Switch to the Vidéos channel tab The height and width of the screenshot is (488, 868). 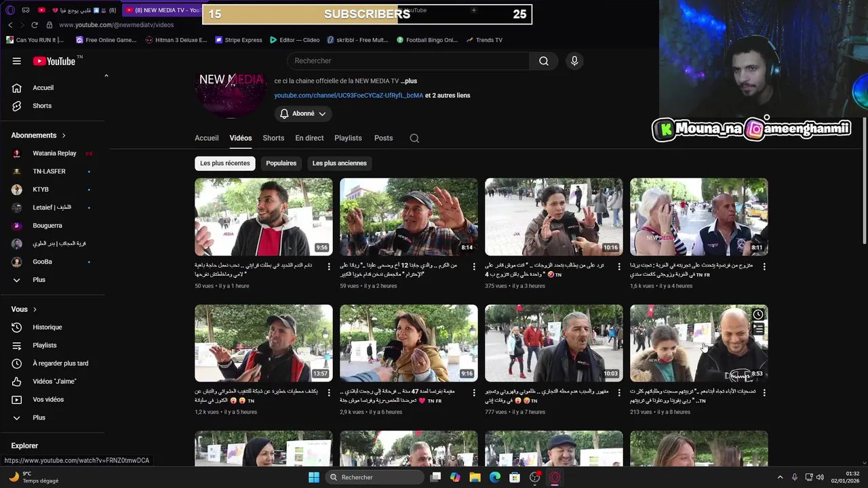pos(241,138)
